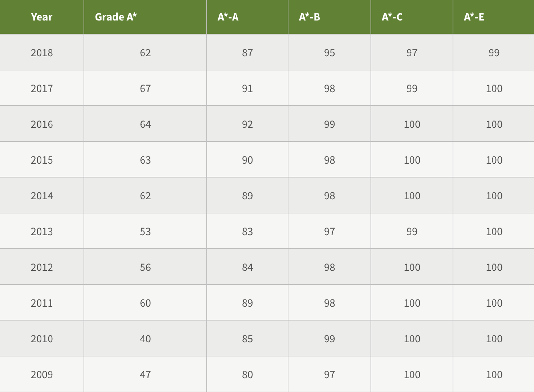Select the 2017 year cell
534x392 pixels.
[42, 89]
